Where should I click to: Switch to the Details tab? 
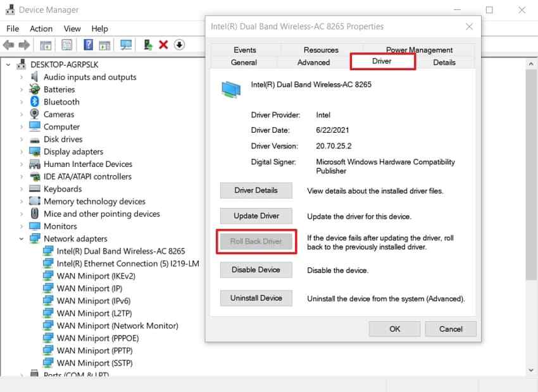[444, 63]
